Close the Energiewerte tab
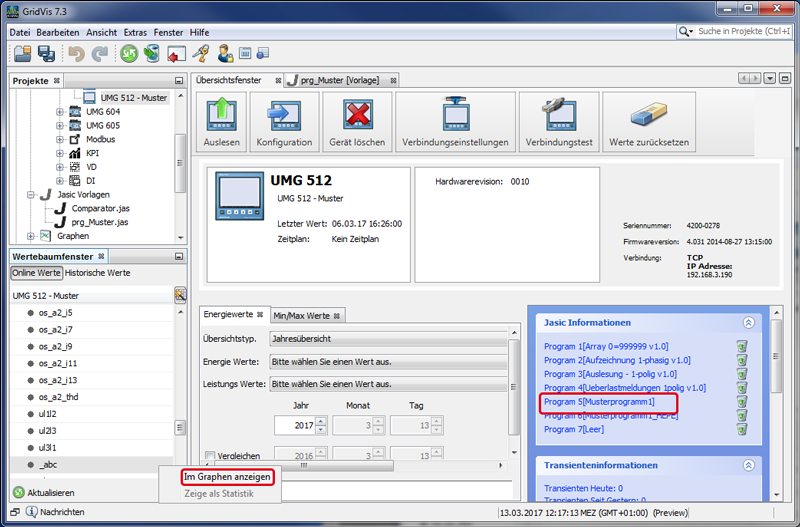The height and width of the screenshot is (527, 800). (x=260, y=315)
